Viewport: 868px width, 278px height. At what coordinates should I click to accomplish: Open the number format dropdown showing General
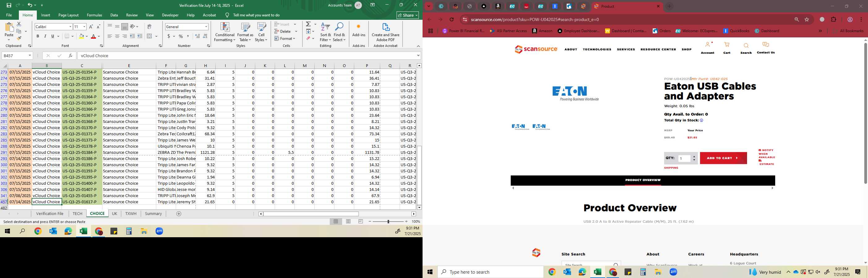coord(206,27)
